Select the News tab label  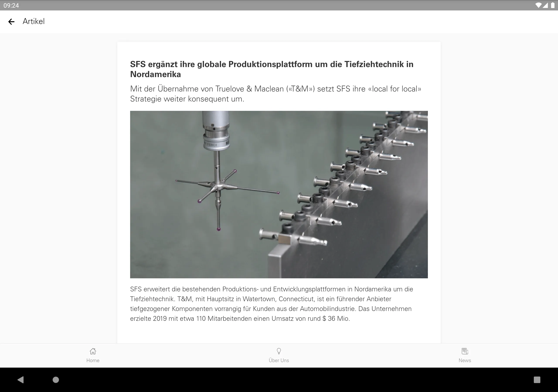pyautogui.click(x=464, y=360)
